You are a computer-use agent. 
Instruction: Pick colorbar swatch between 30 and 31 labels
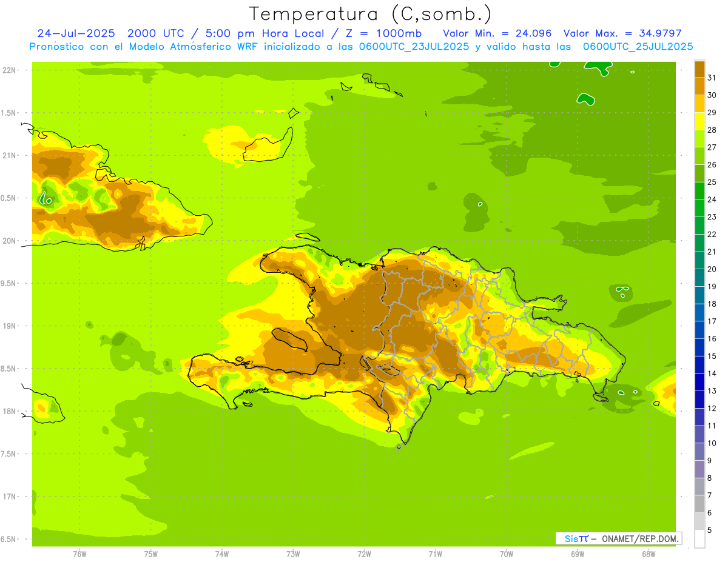click(699, 86)
